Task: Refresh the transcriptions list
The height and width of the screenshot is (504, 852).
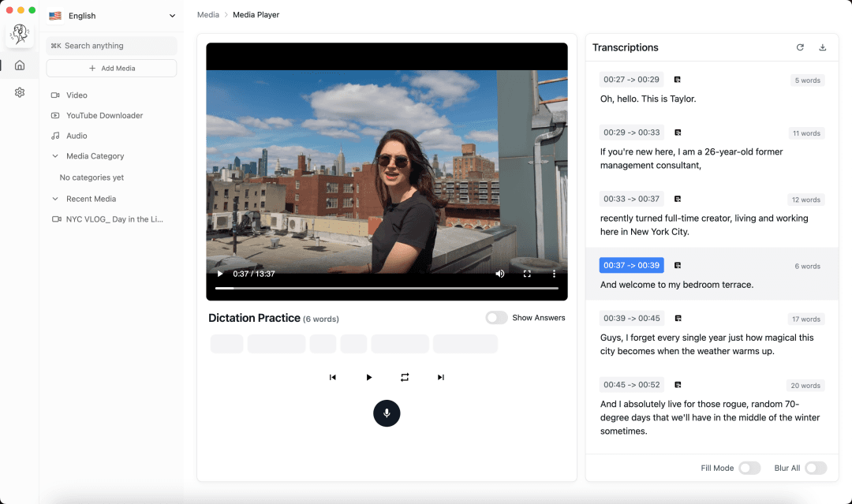Action: pyautogui.click(x=800, y=47)
